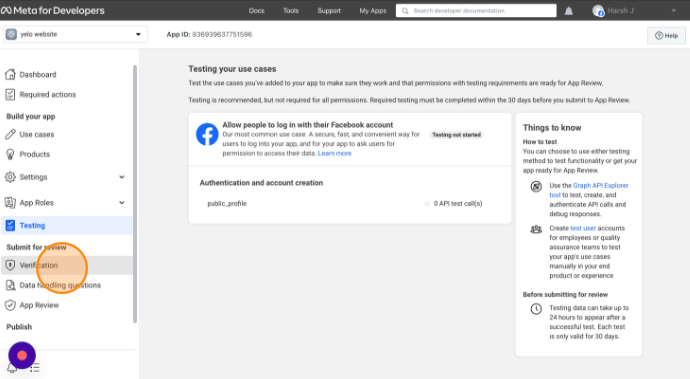Screen dimensions: 690x379
Task: Click the Settings gear icon
Action: click(10, 177)
